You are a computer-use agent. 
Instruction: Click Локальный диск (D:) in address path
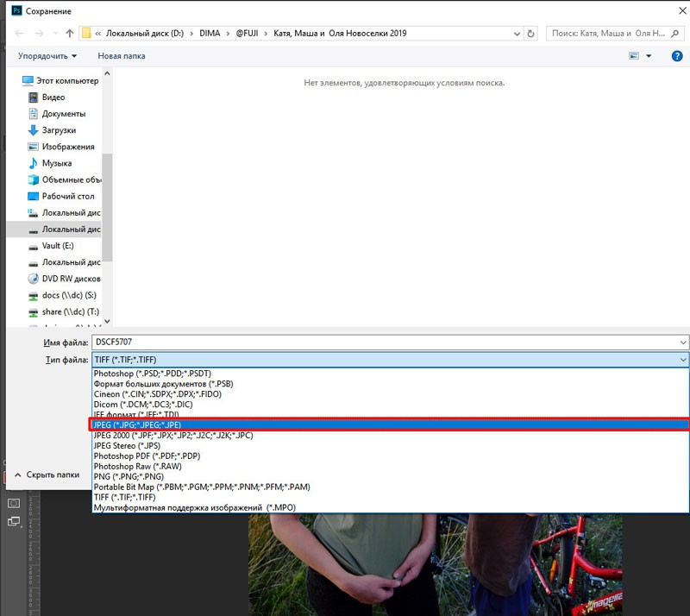click(145, 34)
